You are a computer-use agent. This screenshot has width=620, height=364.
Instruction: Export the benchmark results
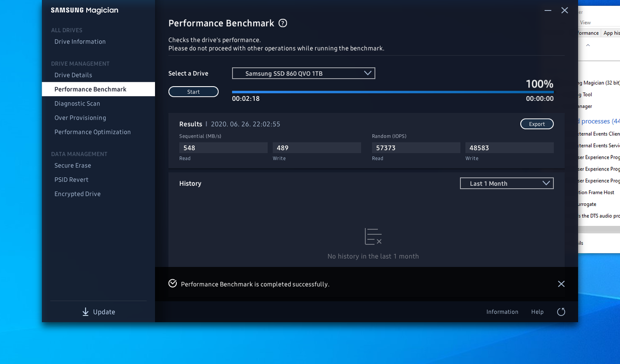[x=537, y=124]
